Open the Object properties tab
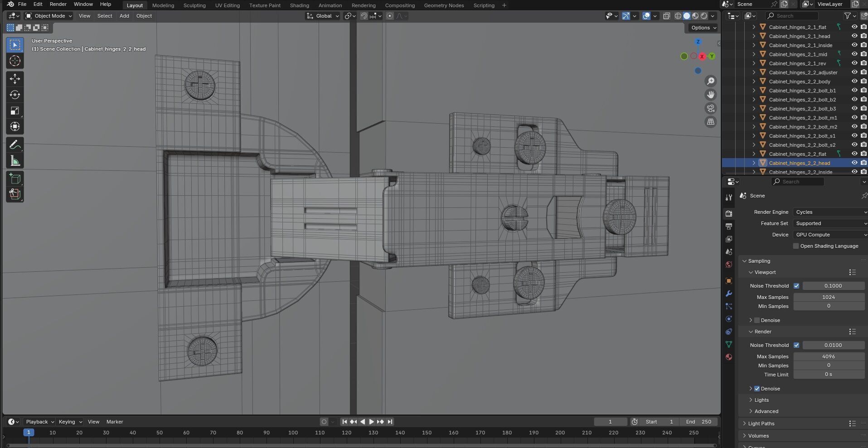 (x=729, y=281)
